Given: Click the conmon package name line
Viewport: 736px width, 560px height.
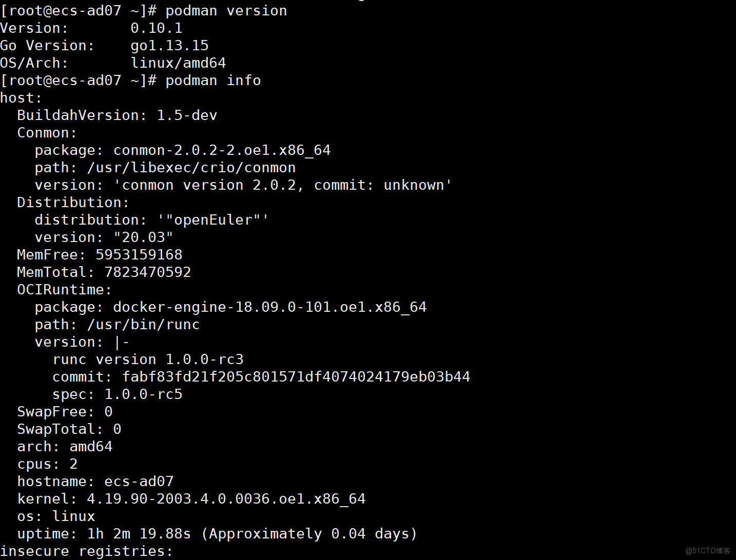Looking at the screenshot, I should pos(222,150).
